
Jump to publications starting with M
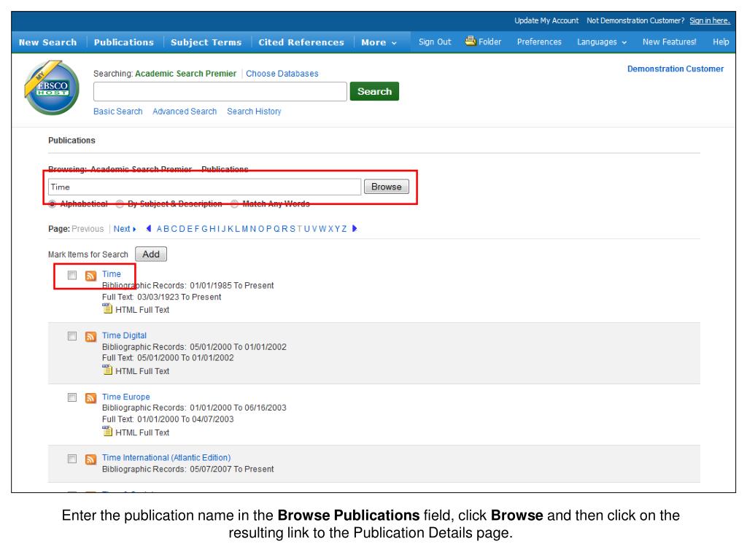245,229
